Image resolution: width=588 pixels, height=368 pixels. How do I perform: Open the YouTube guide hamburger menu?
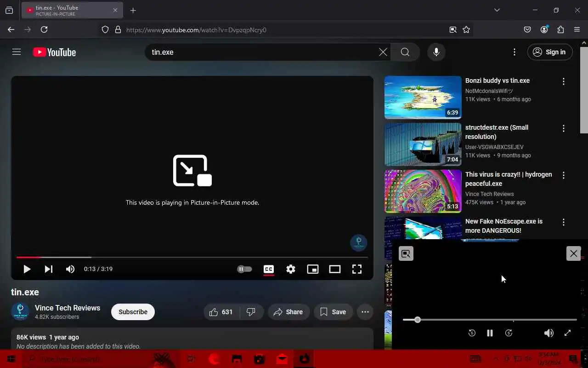(x=17, y=52)
